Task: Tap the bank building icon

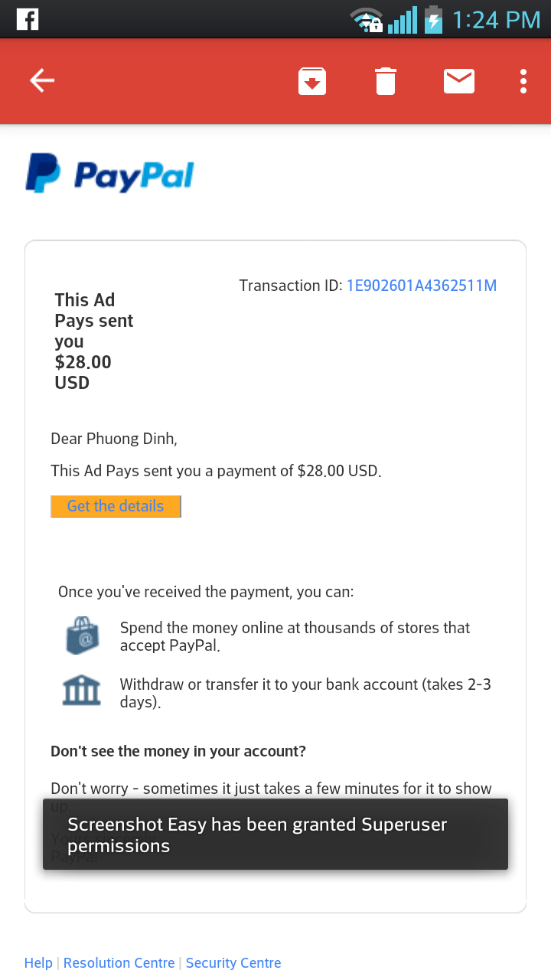Action: tap(82, 691)
